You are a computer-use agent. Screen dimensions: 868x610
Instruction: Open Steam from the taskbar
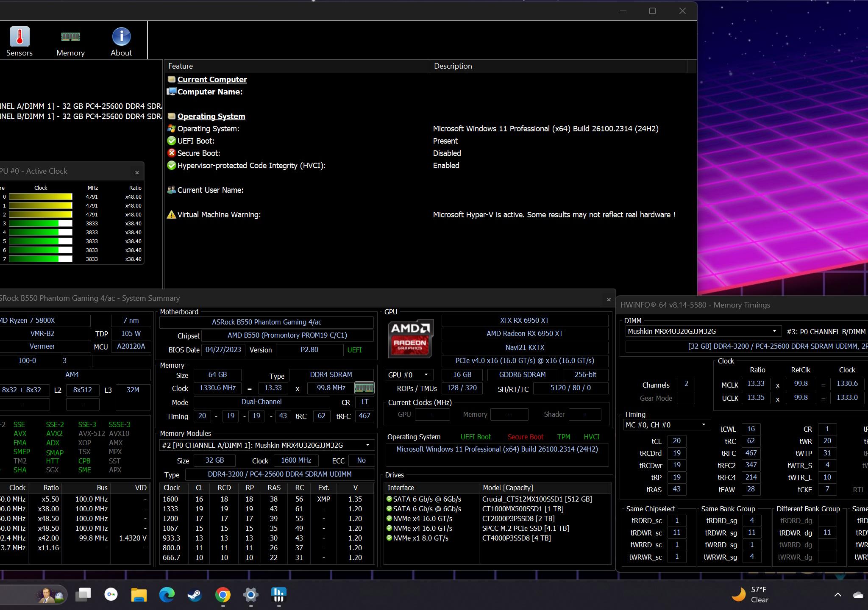(195, 595)
